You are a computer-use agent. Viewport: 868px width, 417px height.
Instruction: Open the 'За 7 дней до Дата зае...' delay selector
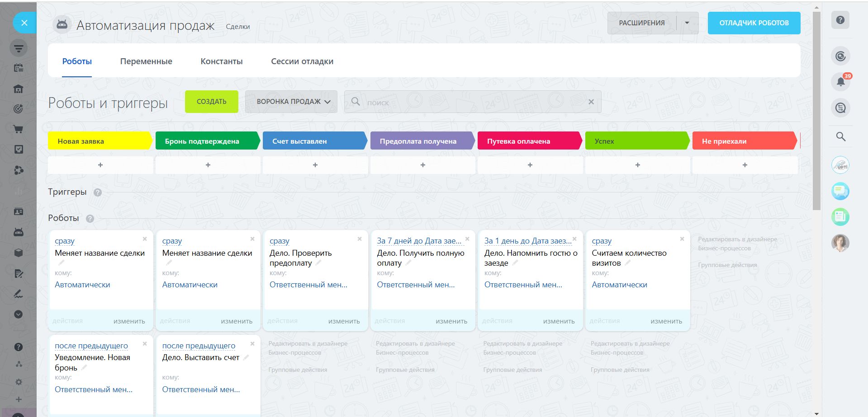419,241
